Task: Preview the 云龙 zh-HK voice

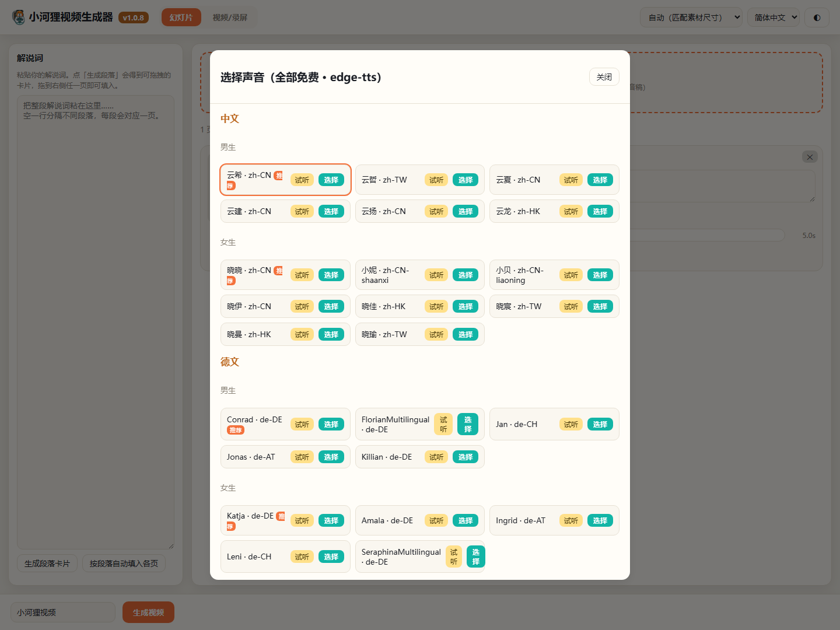Action: pos(571,212)
